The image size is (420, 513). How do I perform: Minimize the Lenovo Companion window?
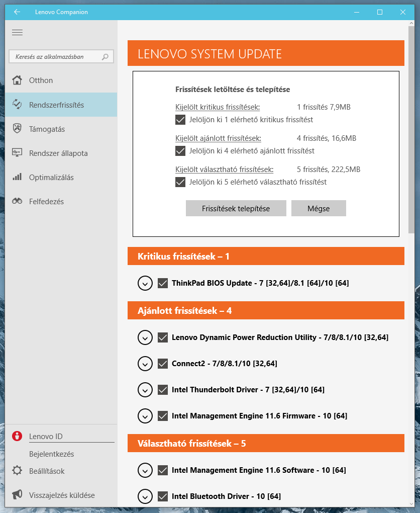tap(357, 12)
